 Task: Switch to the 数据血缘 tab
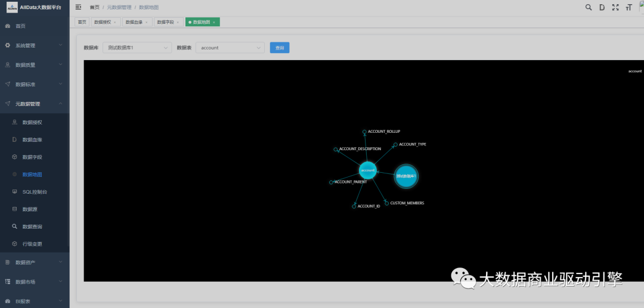coord(134,22)
